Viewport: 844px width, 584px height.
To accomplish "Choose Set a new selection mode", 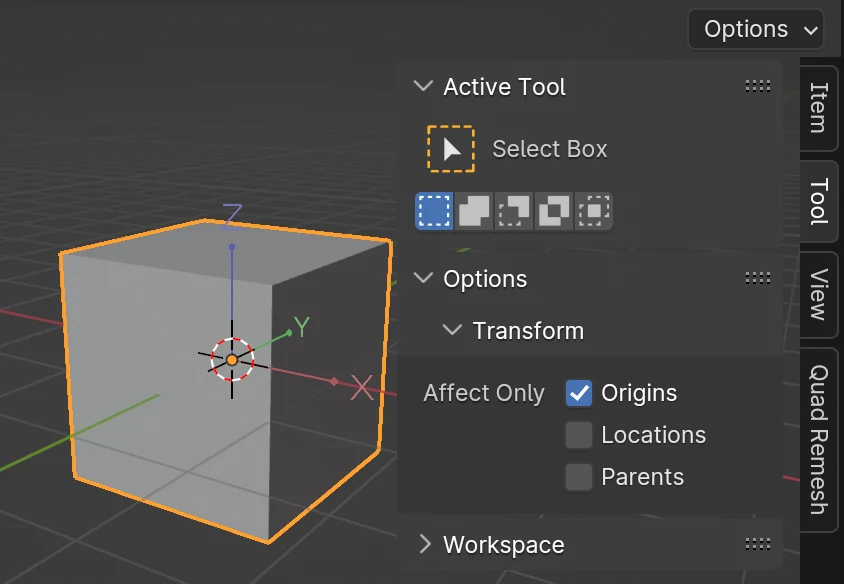I will pyautogui.click(x=433, y=212).
